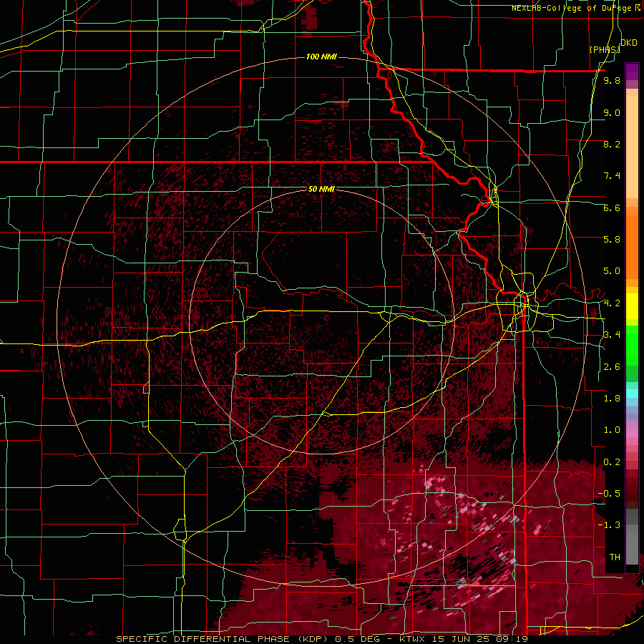Click the 1.0 legend value
The image size is (644, 644).
612,430
